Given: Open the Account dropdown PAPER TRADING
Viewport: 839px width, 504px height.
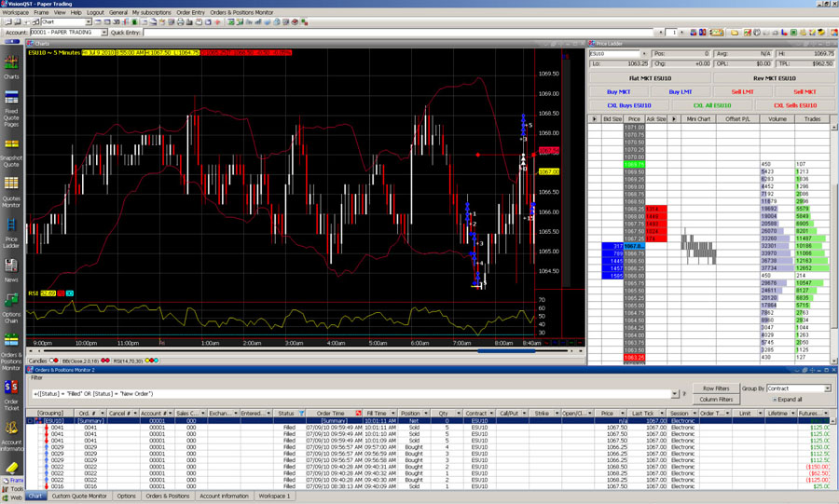Looking at the screenshot, I should tap(104, 32).
